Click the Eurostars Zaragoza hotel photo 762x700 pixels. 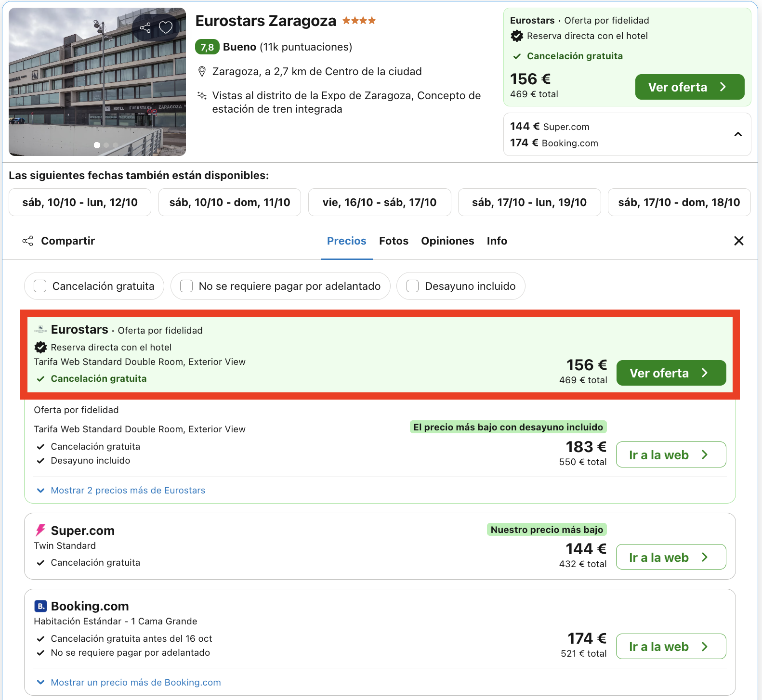click(97, 82)
